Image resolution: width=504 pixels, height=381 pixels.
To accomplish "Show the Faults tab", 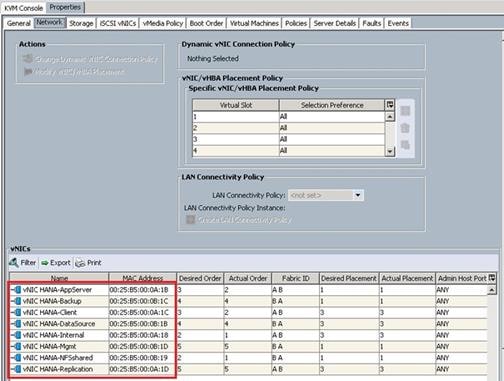I will pyautogui.click(x=372, y=23).
